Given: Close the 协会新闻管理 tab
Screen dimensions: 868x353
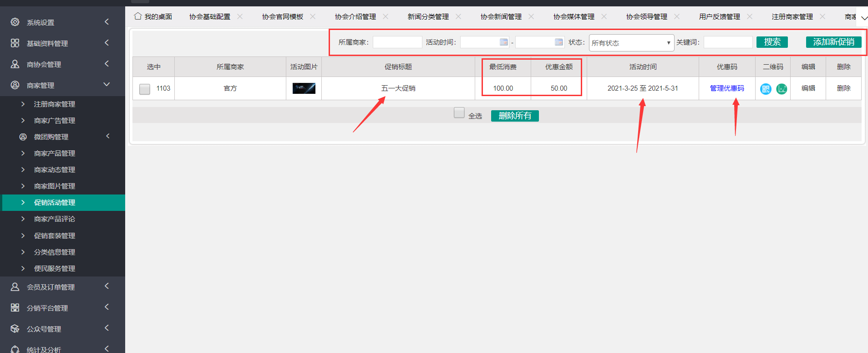Looking at the screenshot, I should click(531, 16).
